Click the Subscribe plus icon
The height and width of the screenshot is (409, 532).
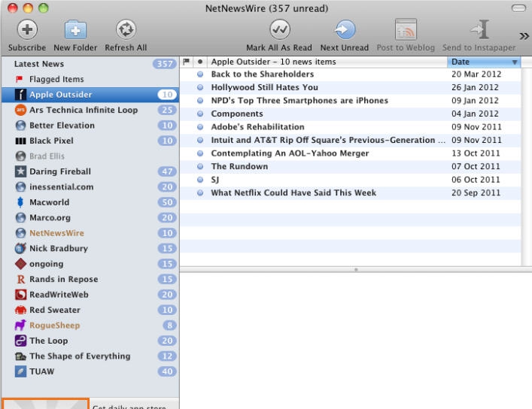coord(27,29)
